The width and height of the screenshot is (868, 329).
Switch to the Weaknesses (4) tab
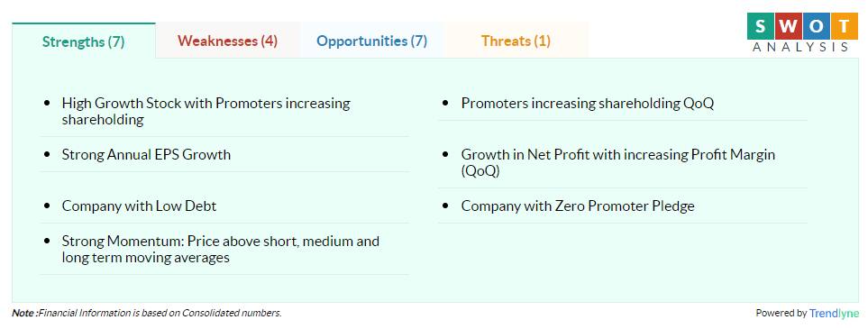pos(227,41)
